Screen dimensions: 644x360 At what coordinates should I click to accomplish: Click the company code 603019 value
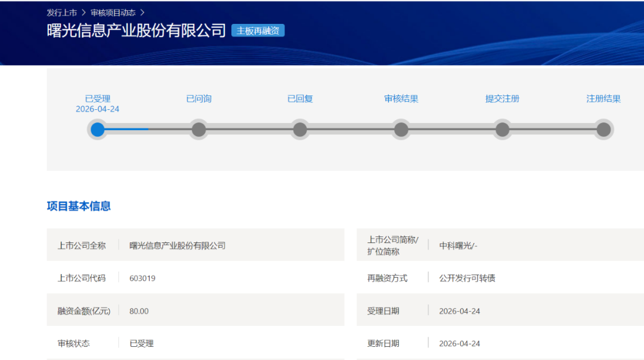(x=143, y=278)
